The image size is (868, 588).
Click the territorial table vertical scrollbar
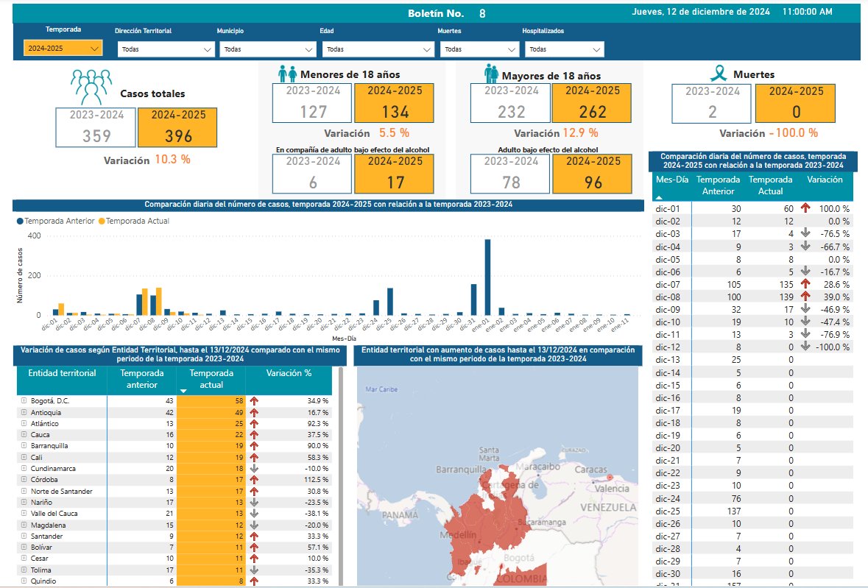click(340, 475)
